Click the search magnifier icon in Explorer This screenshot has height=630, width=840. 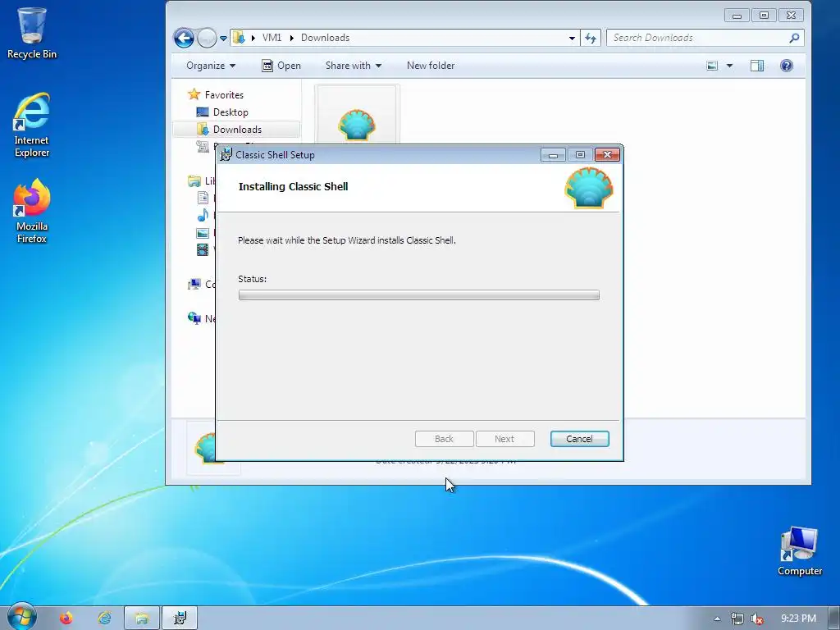coord(794,38)
